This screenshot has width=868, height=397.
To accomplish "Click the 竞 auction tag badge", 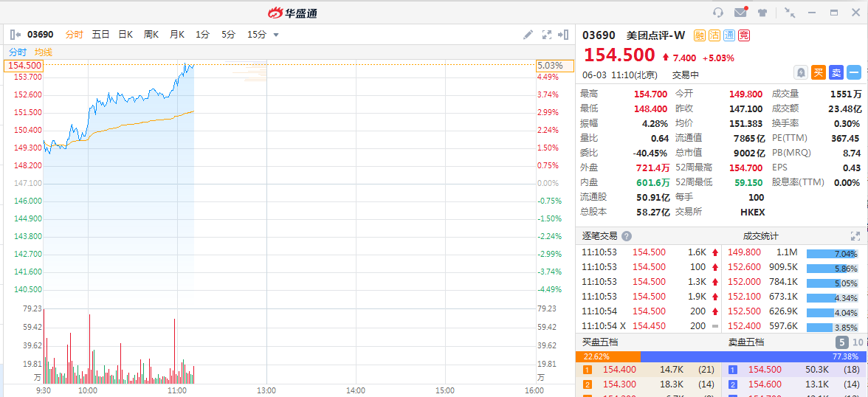I will click(x=744, y=35).
